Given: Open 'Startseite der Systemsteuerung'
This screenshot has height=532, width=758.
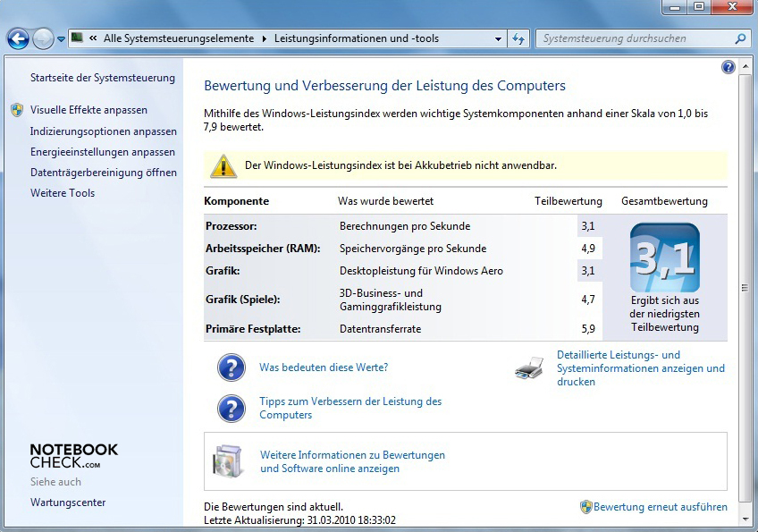Looking at the screenshot, I should click(x=103, y=78).
